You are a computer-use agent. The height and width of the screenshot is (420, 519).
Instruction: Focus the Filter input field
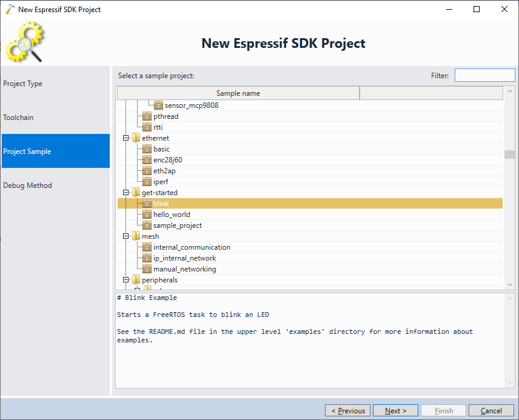pos(485,76)
